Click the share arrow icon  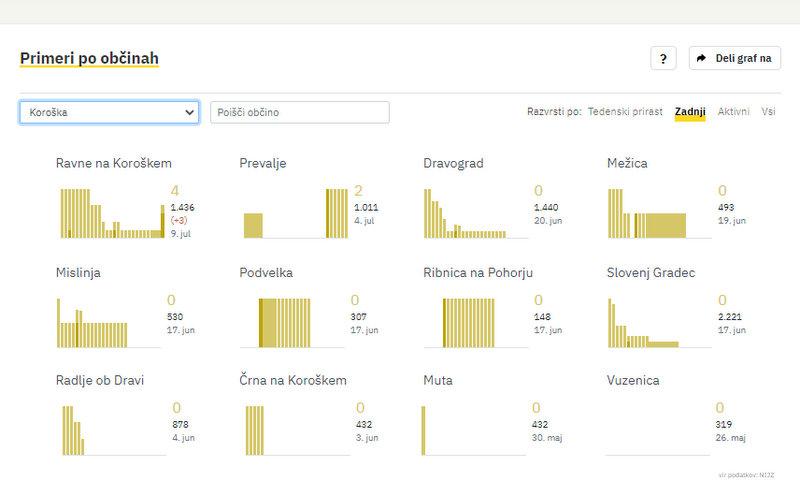702,59
